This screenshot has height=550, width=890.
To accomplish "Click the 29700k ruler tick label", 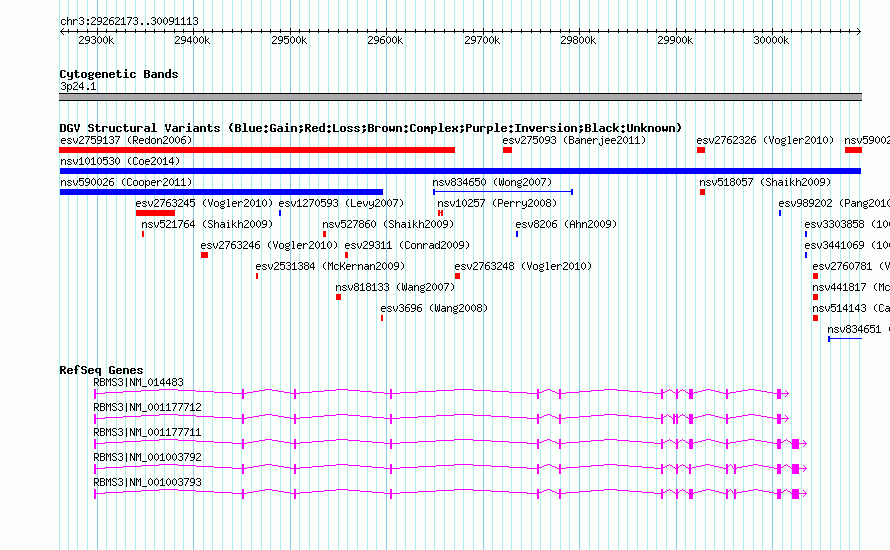I will click(x=482, y=40).
